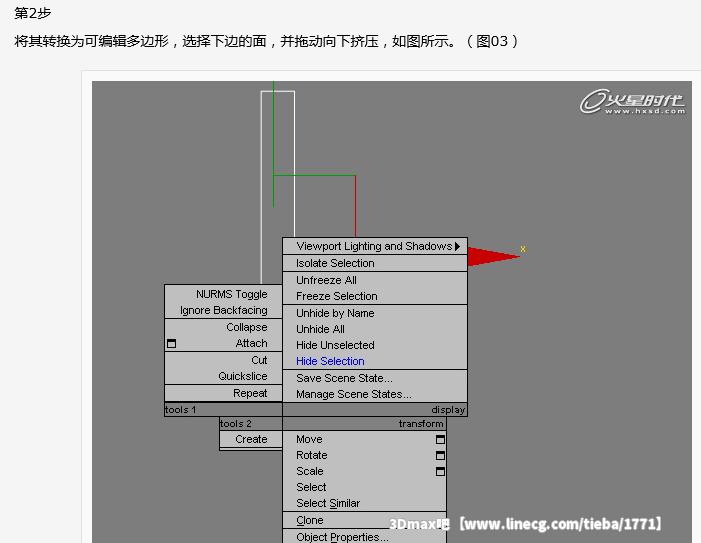Click the tools 2 quad label

point(236,424)
